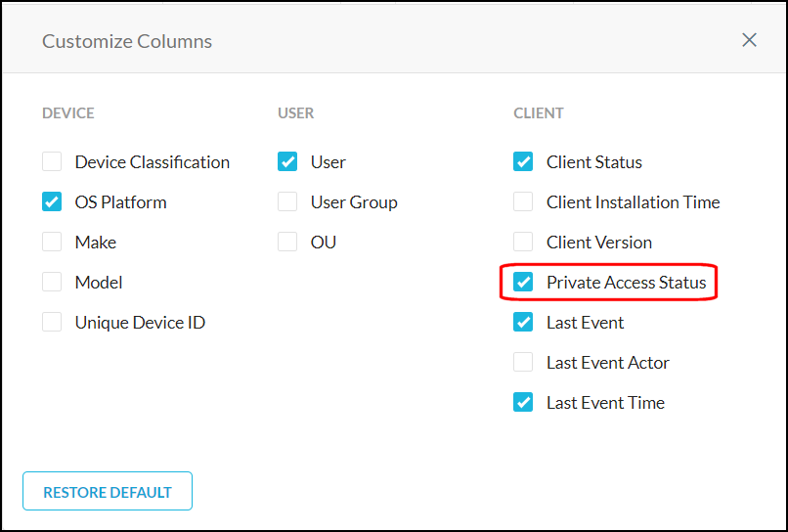The width and height of the screenshot is (788, 532).
Task: Click the Client Installation Time label
Action: [x=633, y=202]
